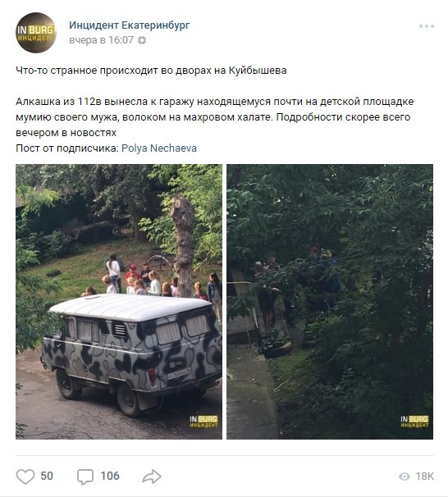Viewport: 448px width, 497px height.
Task: Click the post headline about Куйбышева
Action: click(x=151, y=71)
